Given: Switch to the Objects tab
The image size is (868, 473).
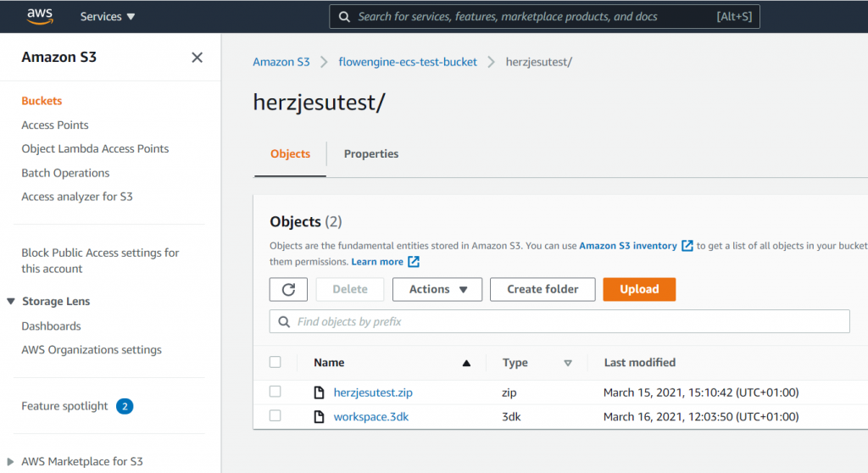Looking at the screenshot, I should (x=290, y=154).
